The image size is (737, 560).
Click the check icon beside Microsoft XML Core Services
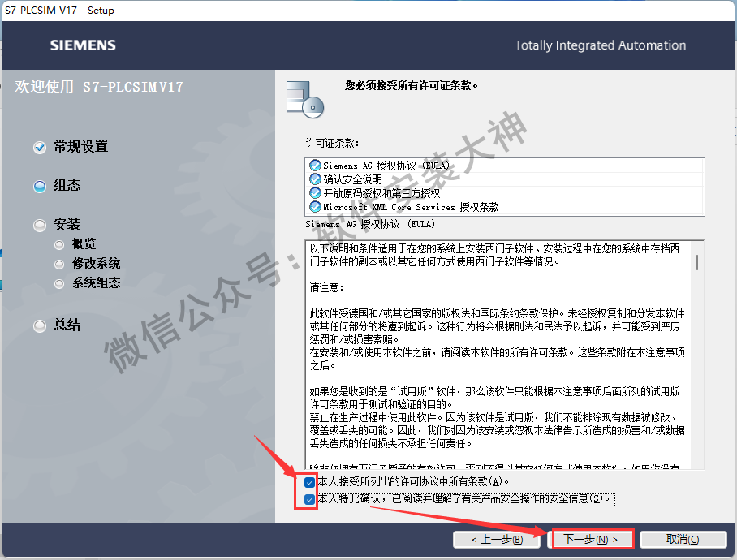(315, 207)
